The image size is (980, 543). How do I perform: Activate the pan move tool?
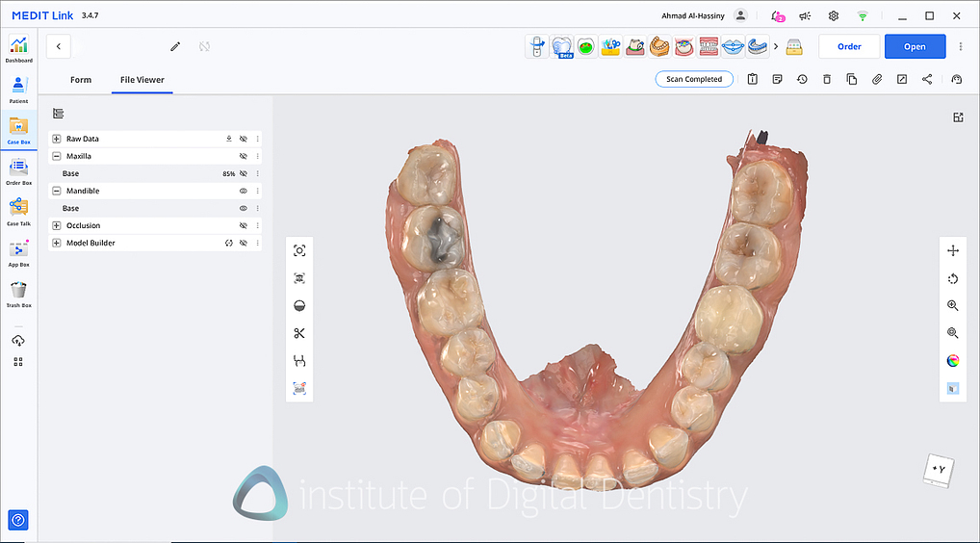click(x=952, y=250)
